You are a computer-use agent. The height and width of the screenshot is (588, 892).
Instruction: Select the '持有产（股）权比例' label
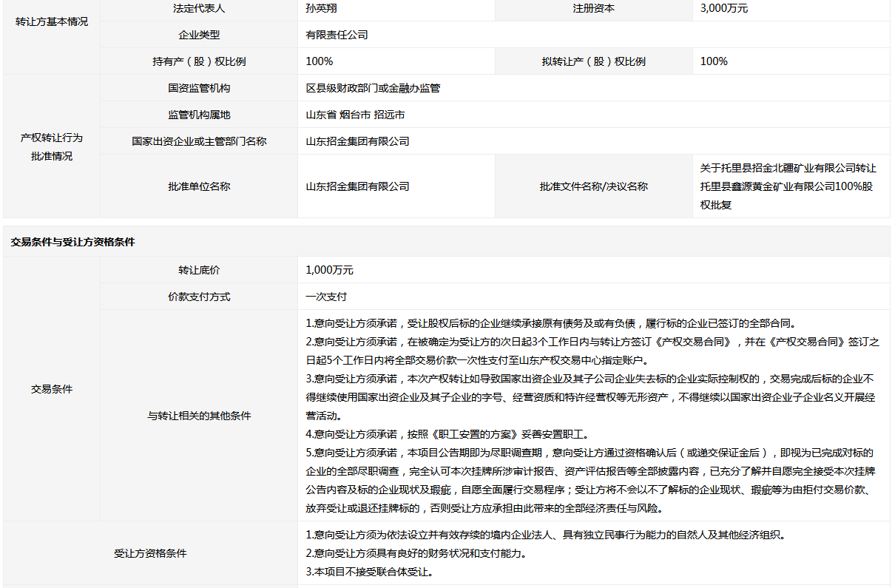[199, 61]
